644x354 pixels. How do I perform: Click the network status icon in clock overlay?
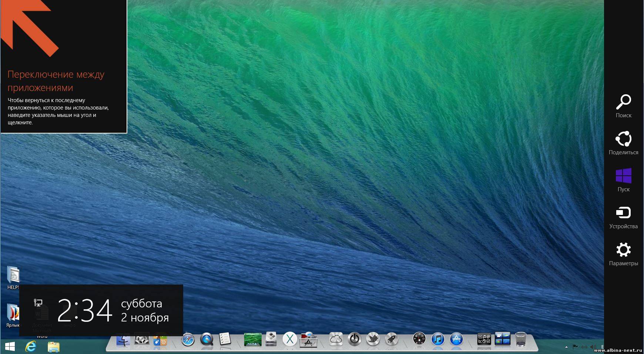pos(38,303)
